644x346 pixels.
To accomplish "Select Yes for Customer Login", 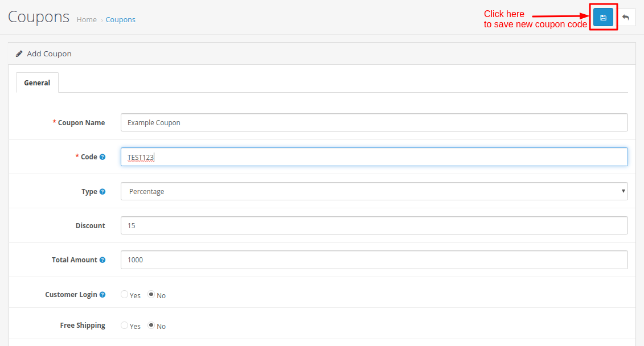I will click(x=124, y=294).
